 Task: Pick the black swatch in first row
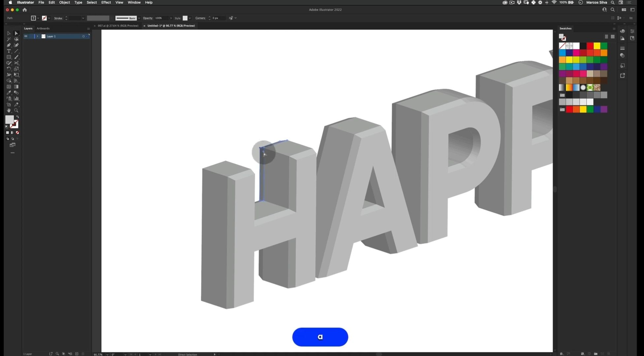583,46
